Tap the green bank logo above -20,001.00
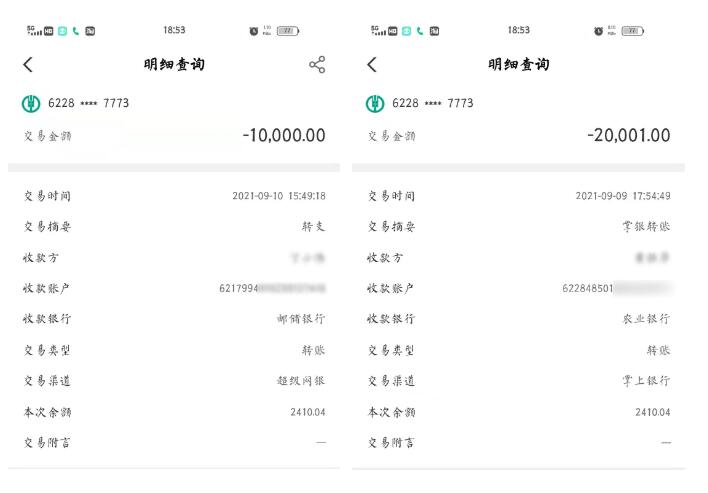 (x=375, y=103)
